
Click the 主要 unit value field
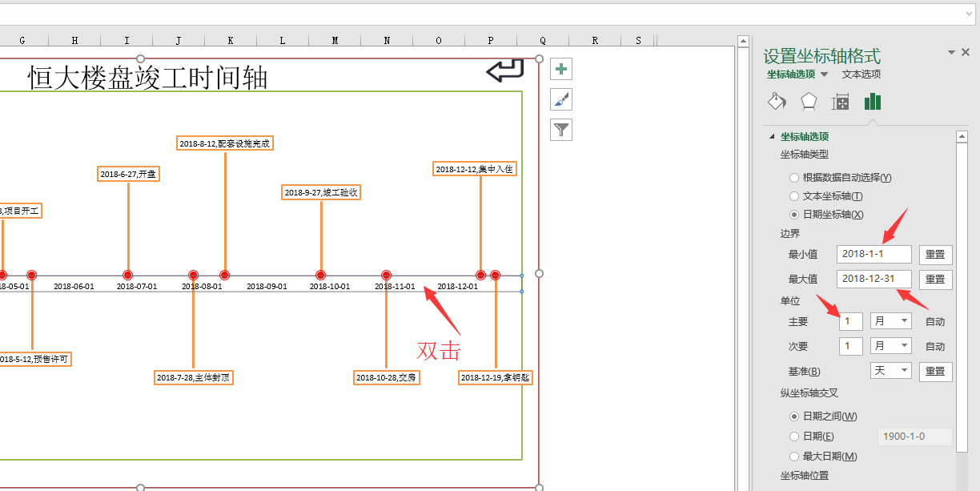[850, 321]
